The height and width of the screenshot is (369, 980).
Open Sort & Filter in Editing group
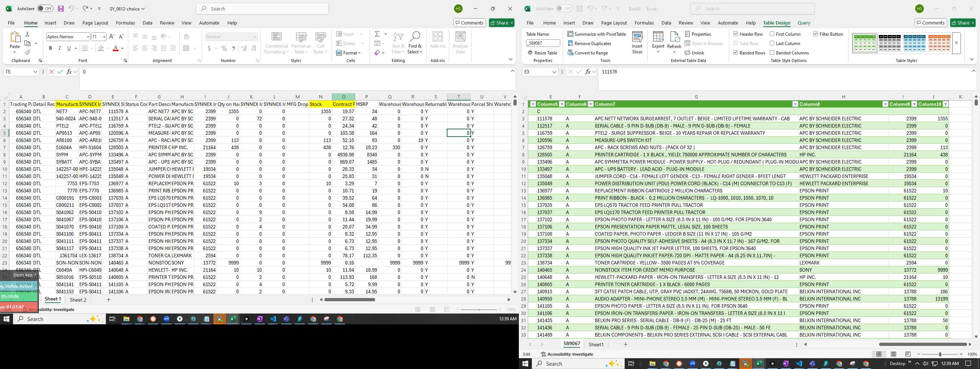coord(398,43)
